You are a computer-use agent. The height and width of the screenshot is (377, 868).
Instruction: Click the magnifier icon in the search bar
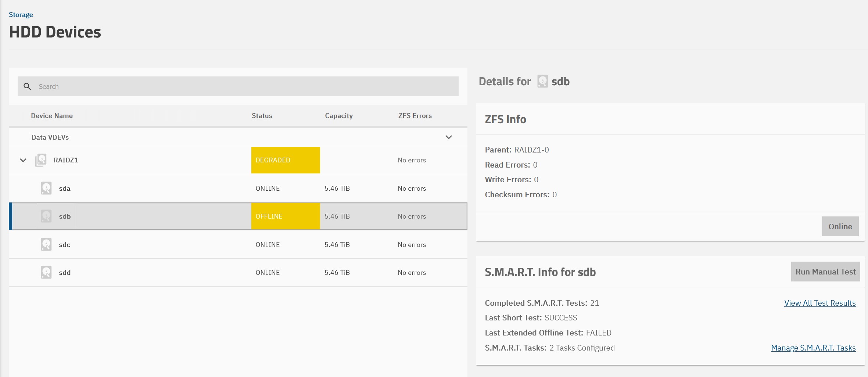[27, 86]
